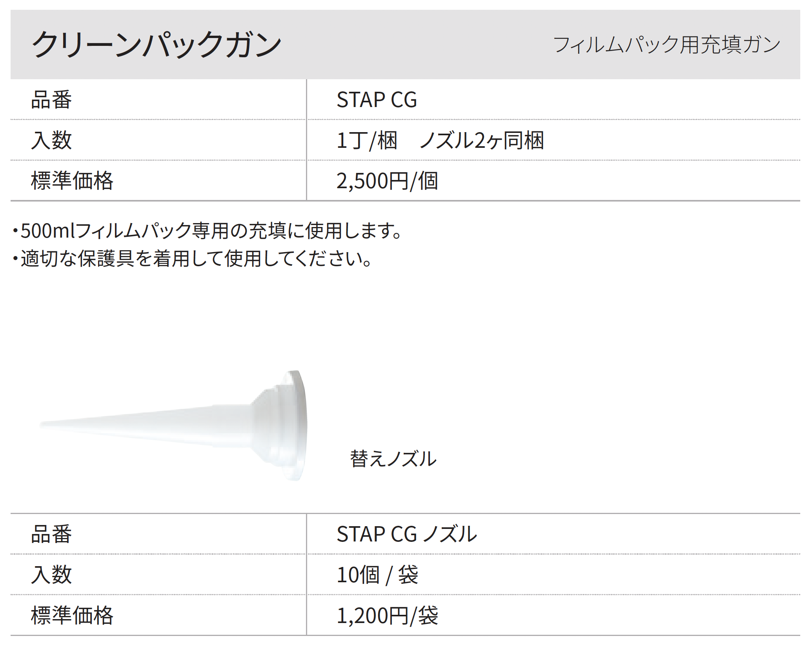Viewport: 812px width, 654px height.
Task: Click the 2,500円/個 price value
Action: coord(387,181)
